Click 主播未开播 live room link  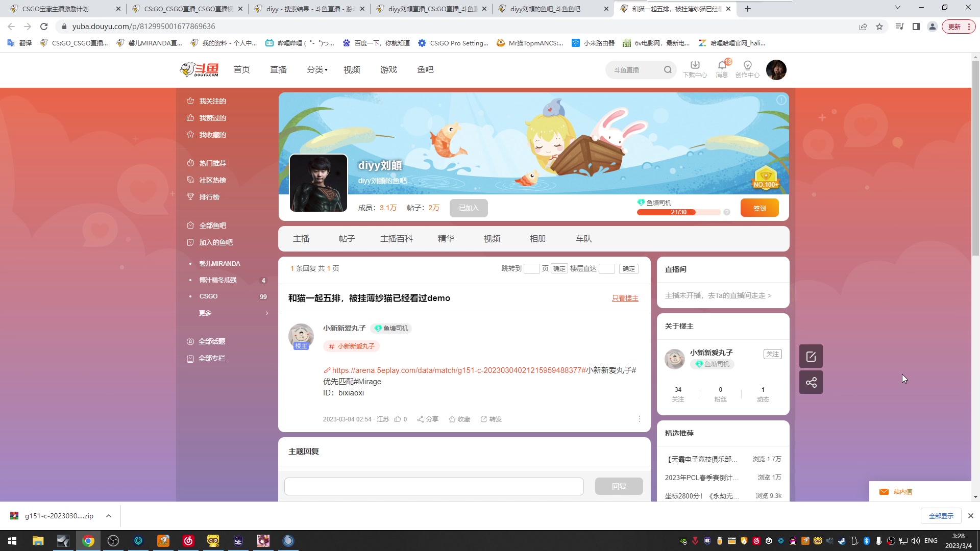[718, 296]
